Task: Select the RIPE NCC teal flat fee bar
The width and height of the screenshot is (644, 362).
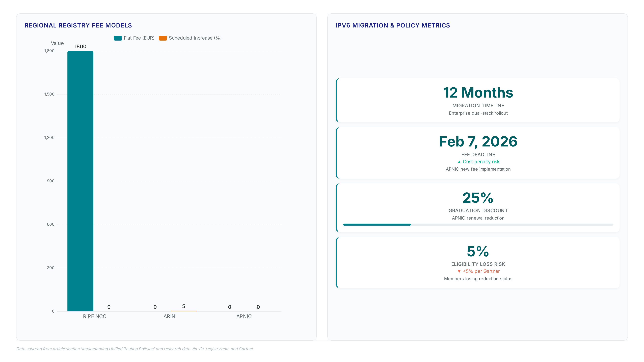Action: point(80,181)
